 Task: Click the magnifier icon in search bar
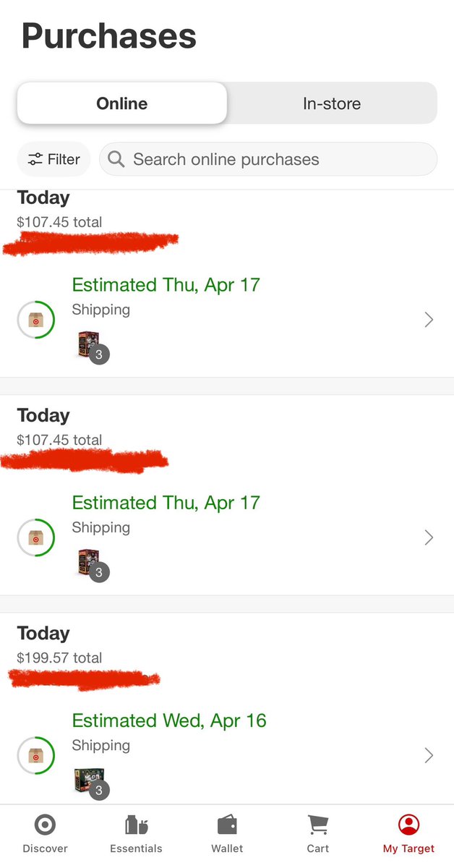pos(117,159)
